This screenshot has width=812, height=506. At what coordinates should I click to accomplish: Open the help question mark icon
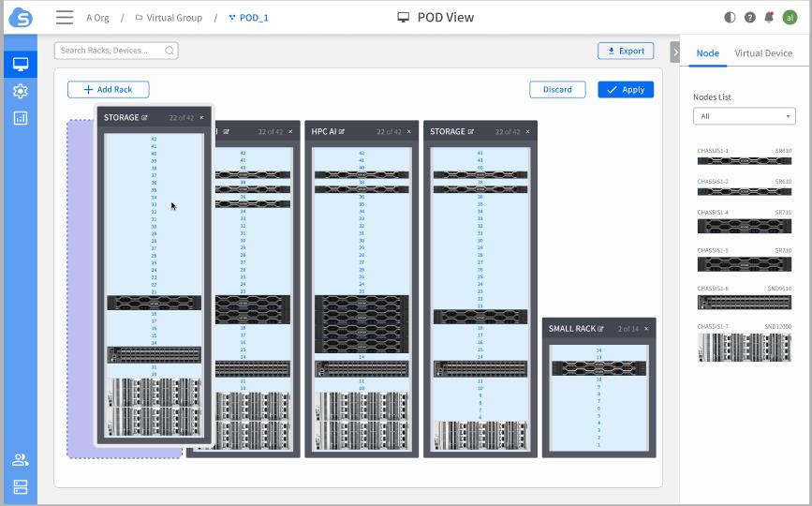749,17
